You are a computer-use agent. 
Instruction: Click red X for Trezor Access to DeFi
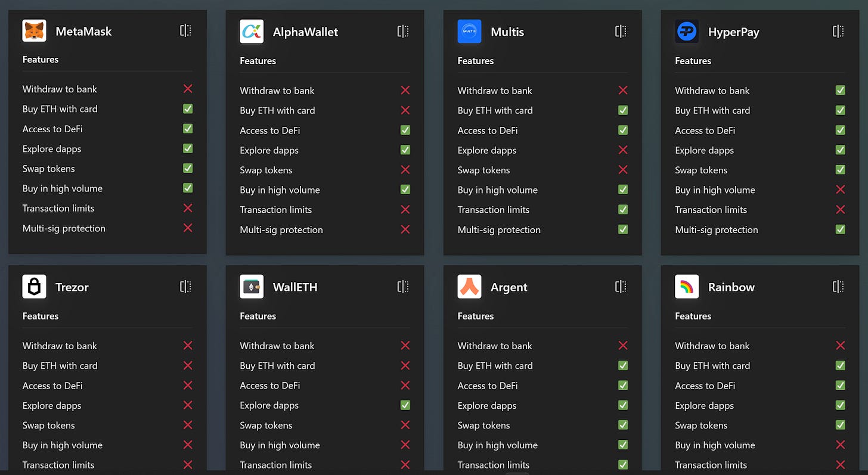click(x=188, y=386)
